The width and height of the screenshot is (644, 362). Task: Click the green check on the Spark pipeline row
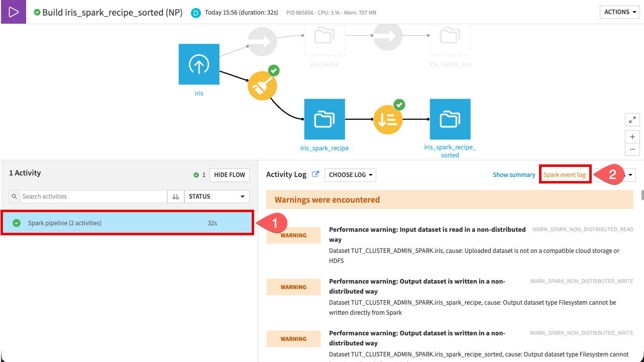[x=17, y=223]
